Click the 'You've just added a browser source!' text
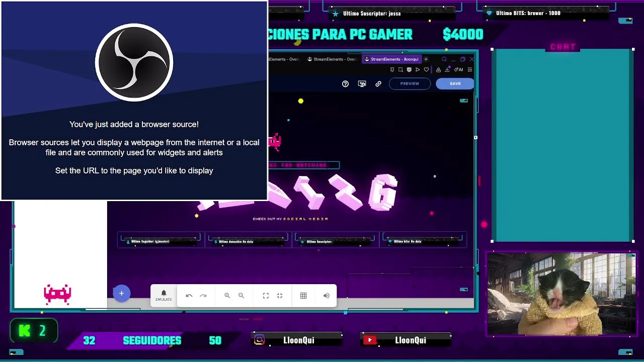The height and width of the screenshot is (362, 644). click(134, 124)
